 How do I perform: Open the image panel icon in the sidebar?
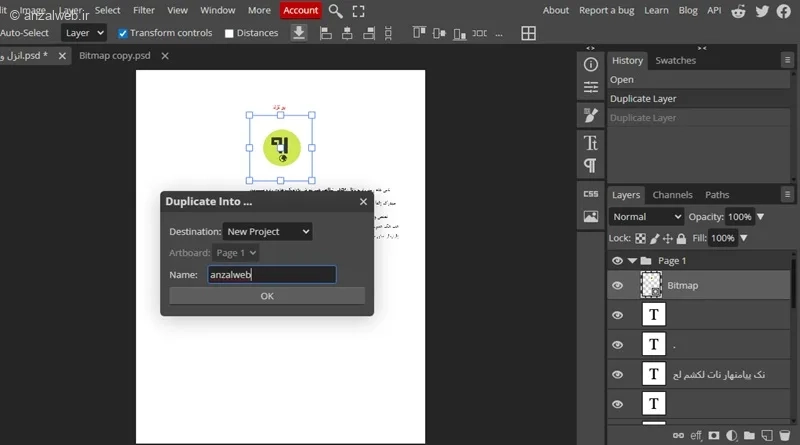[x=591, y=216]
